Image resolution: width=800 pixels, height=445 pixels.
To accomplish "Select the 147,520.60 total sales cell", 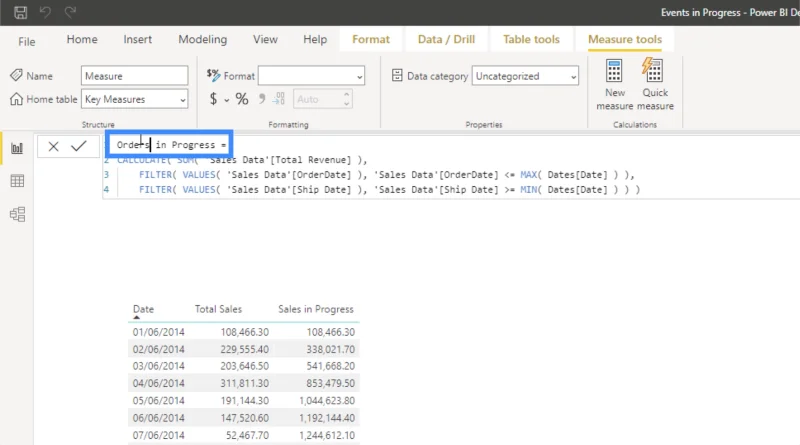I will (244, 418).
